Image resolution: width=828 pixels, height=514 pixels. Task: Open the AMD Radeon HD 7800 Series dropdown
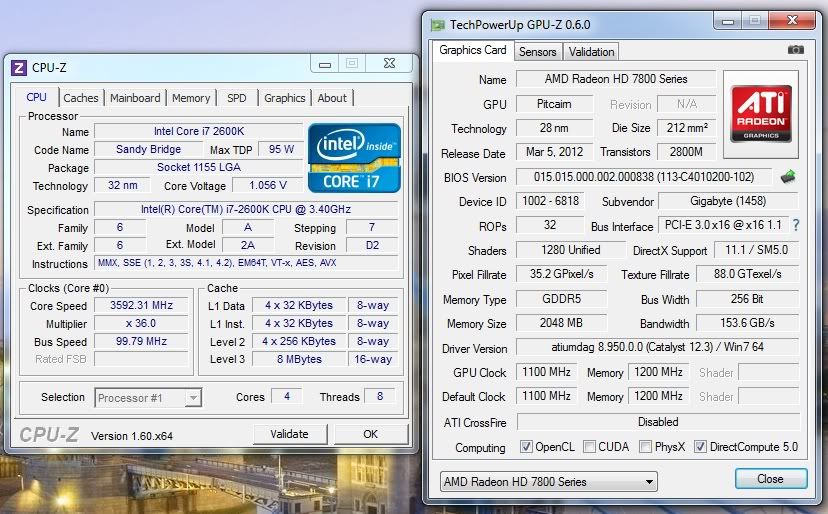click(549, 481)
